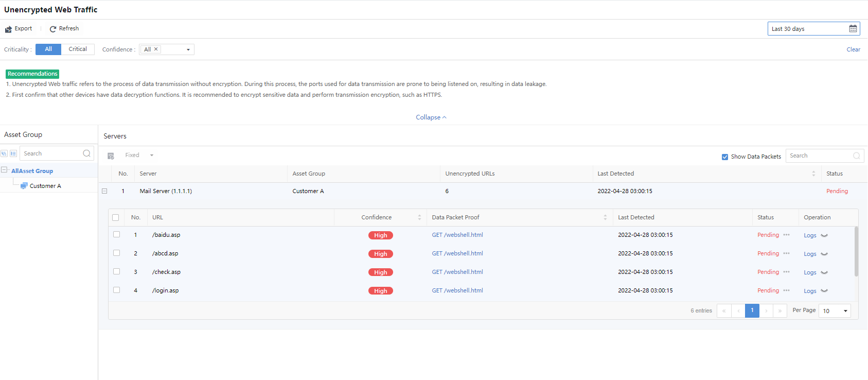
Task: Uncheck Show Data Packets checkbox
Action: pos(725,157)
